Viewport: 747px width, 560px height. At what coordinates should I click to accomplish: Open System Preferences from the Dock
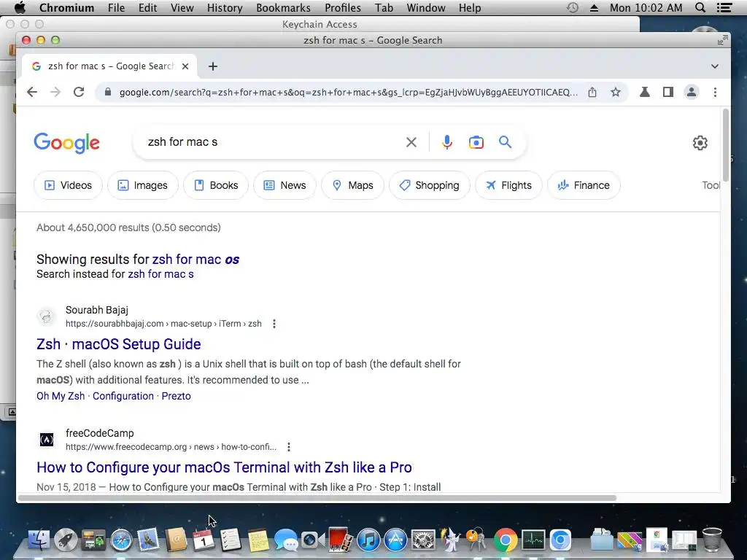tap(423, 540)
